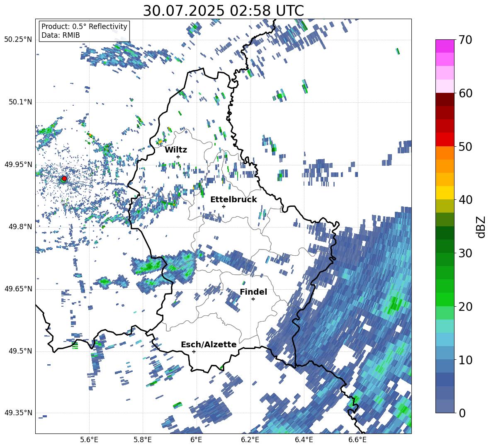Image resolution: width=491 pixels, height=448 pixels.
Task: Click the Wiltz city label
Action: pyautogui.click(x=176, y=150)
